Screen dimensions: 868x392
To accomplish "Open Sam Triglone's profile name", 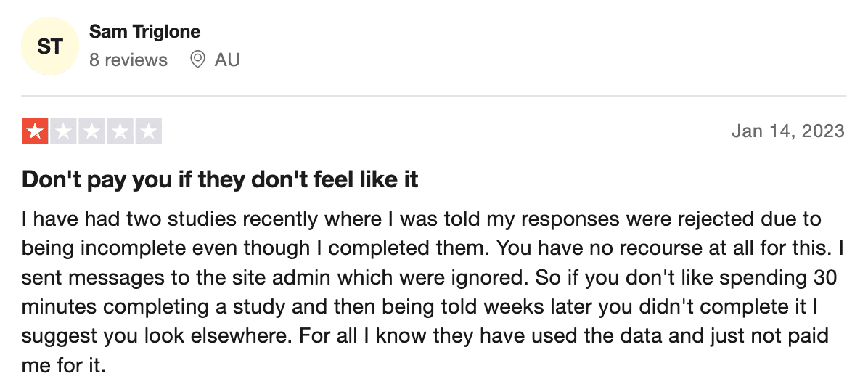I will point(144,31).
